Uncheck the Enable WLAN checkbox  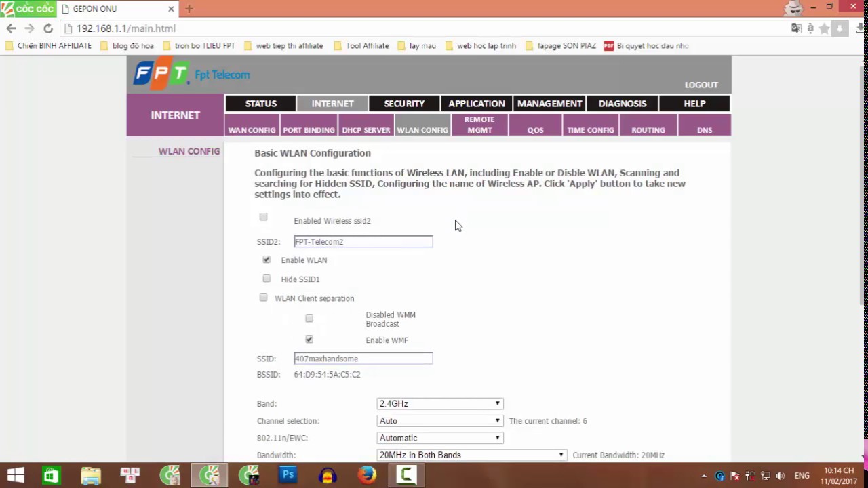[x=267, y=260]
